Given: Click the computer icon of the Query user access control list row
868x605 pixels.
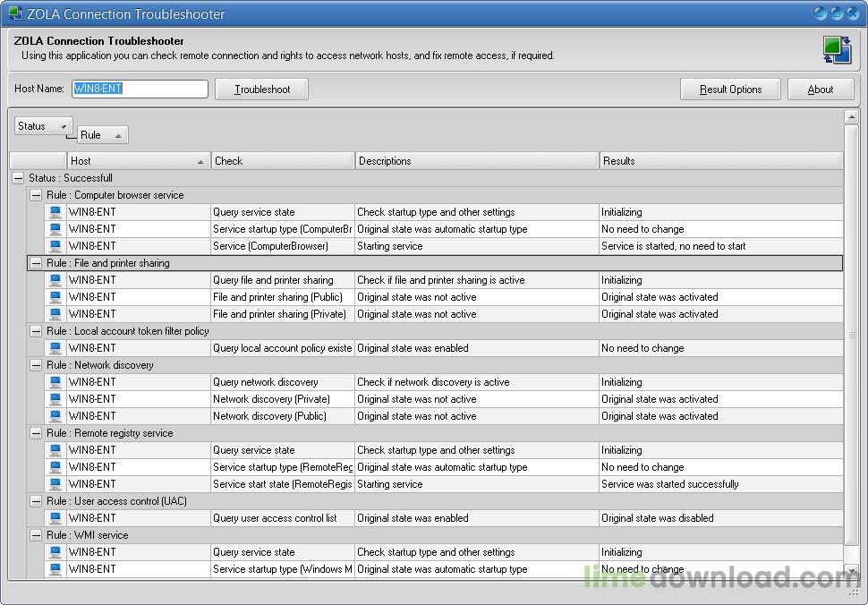Looking at the screenshot, I should [x=55, y=518].
